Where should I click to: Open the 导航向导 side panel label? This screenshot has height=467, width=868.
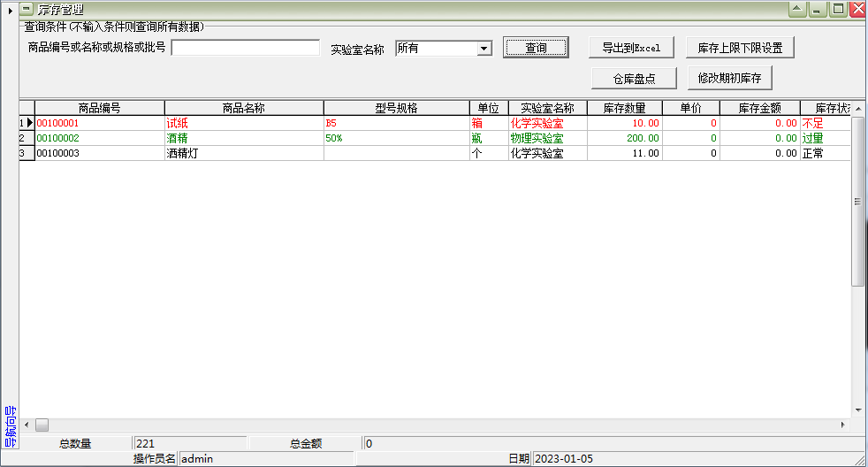(x=10, y=426)
